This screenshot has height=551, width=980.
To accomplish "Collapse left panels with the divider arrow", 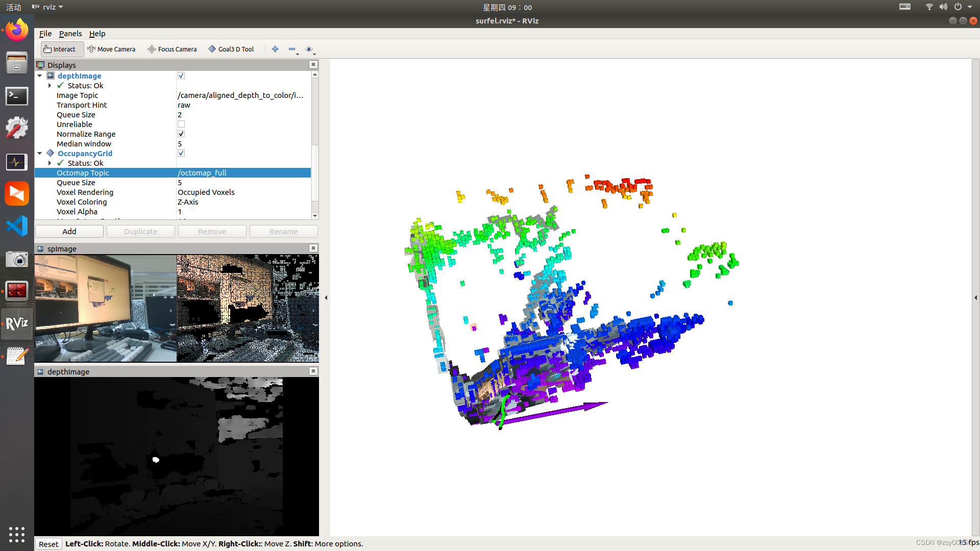I will [326, 297].
